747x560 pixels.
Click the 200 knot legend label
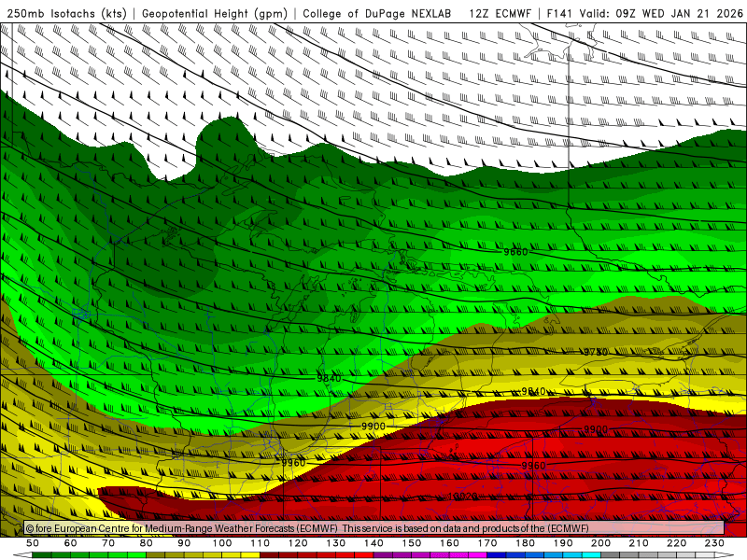click(x=601, y=543)
